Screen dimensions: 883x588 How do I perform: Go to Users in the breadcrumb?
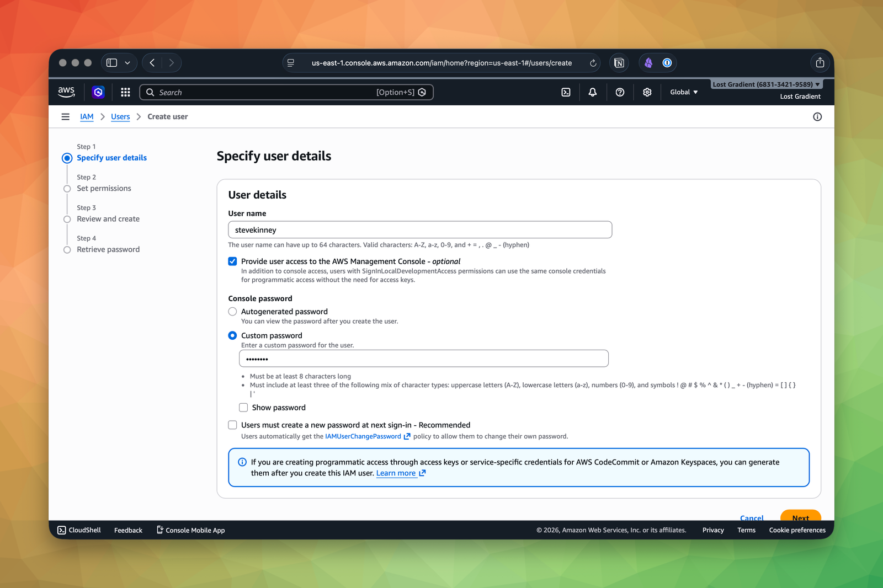pyautogui.click(x=120, y=117)
